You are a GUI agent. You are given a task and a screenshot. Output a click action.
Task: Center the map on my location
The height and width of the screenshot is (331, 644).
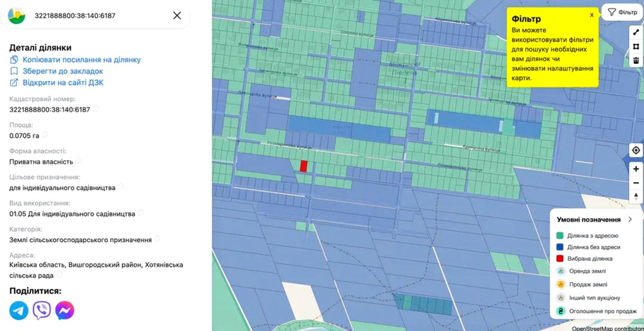click(636, 150)
